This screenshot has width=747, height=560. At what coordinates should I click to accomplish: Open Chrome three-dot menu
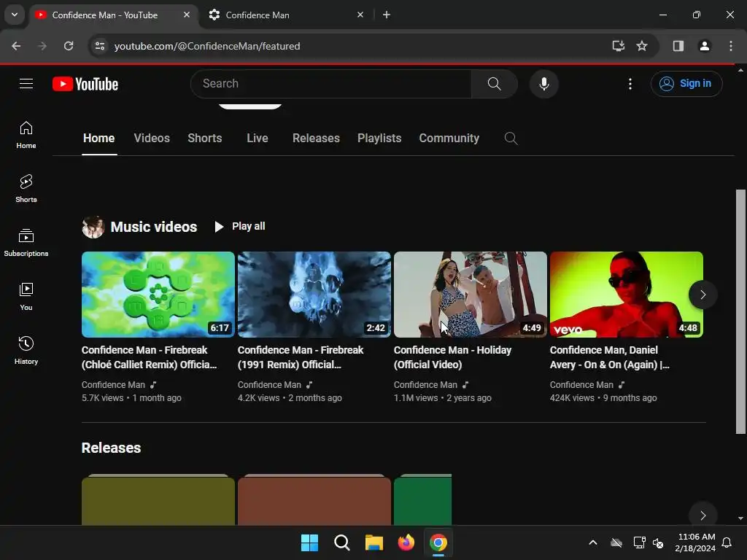click(730, 46)
